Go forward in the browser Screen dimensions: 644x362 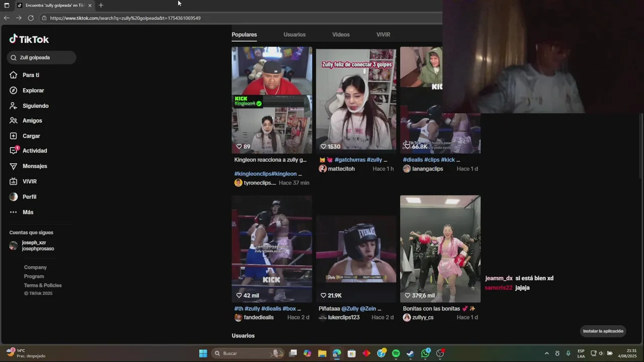point(19,18)
